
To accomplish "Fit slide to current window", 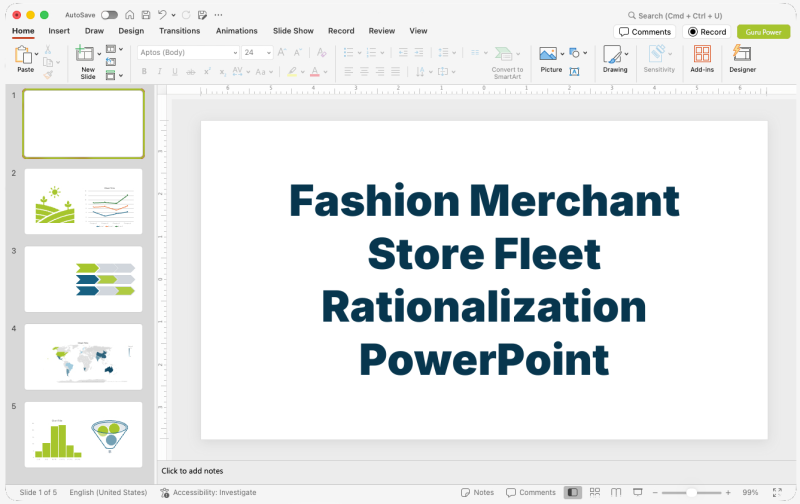I will (x=777, y=492).
